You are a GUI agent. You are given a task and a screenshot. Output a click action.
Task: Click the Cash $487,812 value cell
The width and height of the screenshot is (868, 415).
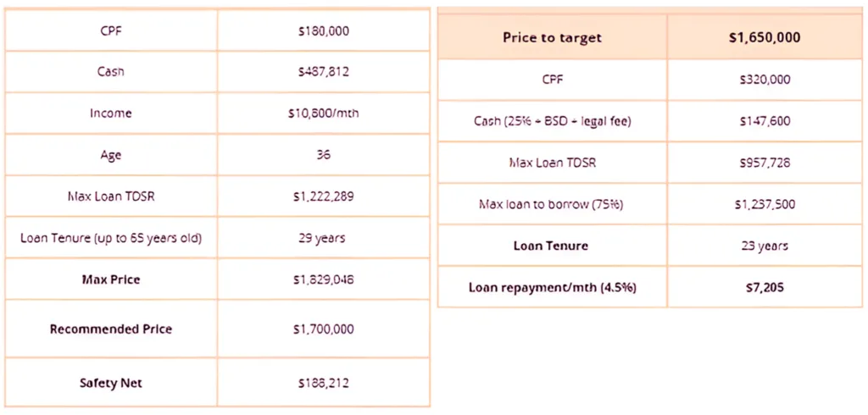pyautogui.click(x=323, y=72)
